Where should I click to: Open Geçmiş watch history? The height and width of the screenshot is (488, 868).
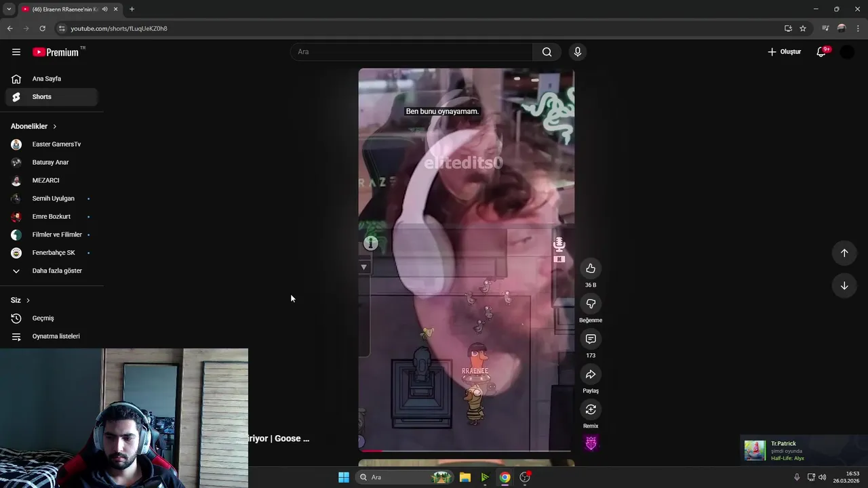[52, 319]
